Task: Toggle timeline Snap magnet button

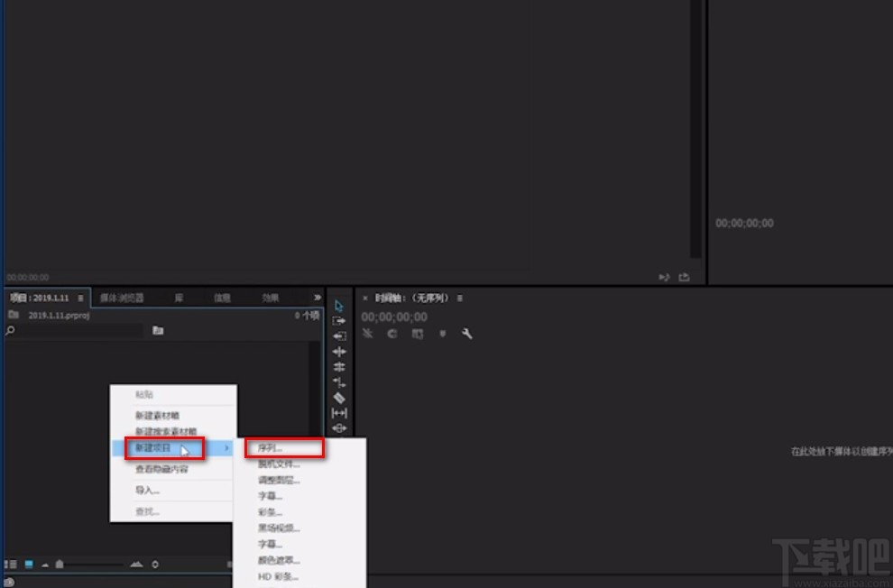Action: (392, 334)
